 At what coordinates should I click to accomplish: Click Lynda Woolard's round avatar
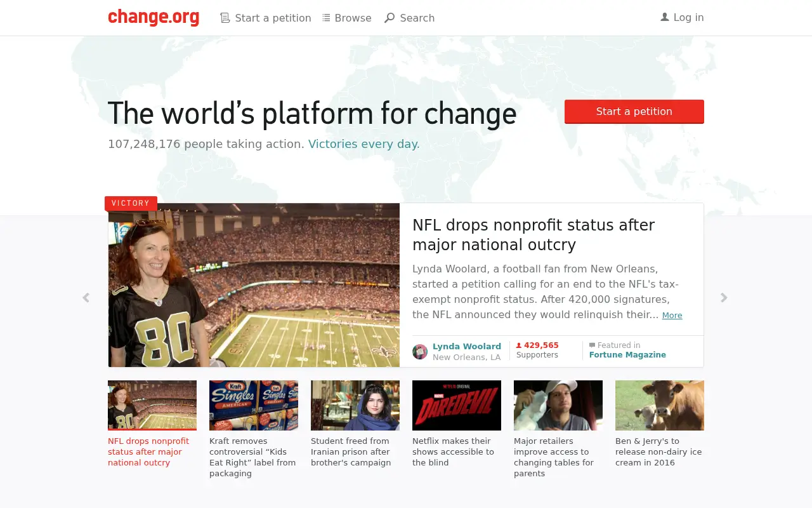pyautogui.click(x=420, y=352)
